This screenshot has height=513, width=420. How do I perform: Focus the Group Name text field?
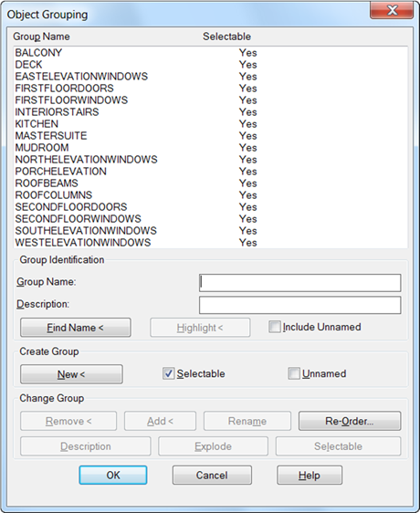point(299,283)
